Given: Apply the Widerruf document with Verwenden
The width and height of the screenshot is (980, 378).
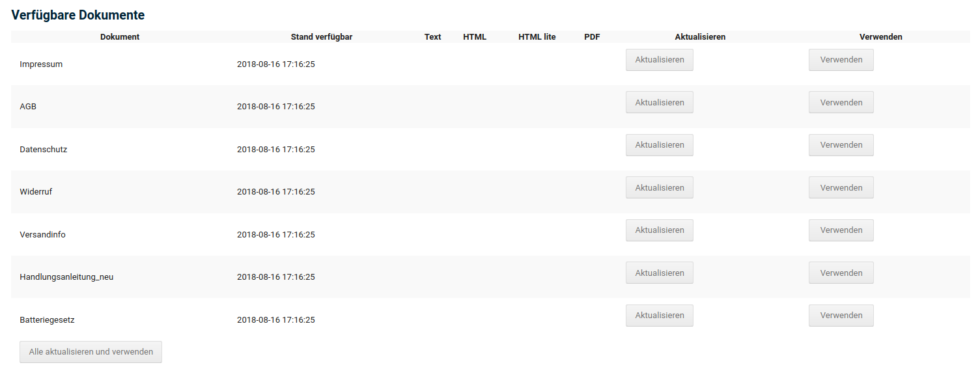Looking at the screenshot, I should pos(841,188).
